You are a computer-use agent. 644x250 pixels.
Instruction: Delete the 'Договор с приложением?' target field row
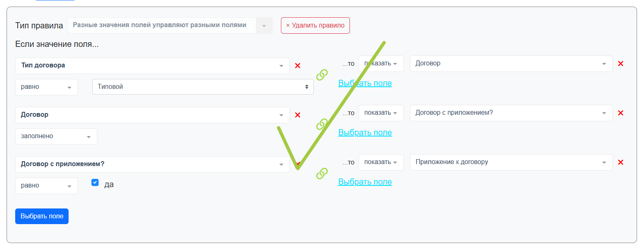point(621,113)
